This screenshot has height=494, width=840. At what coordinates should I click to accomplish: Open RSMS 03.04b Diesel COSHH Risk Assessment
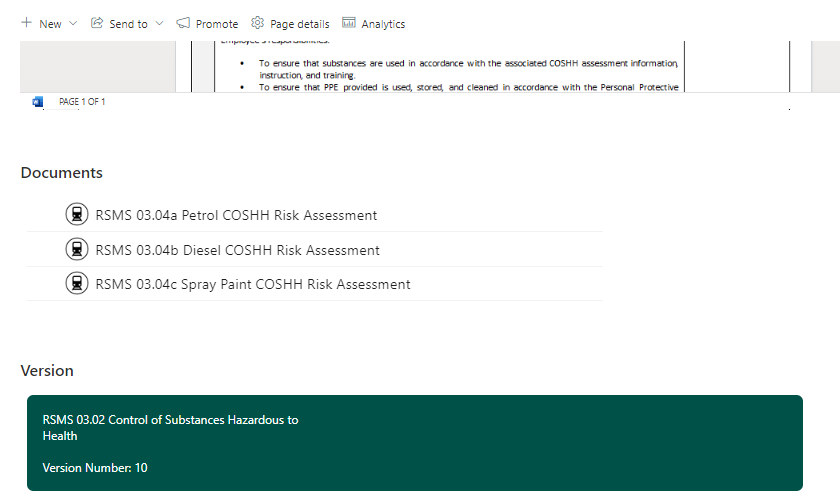pos(237,250)
